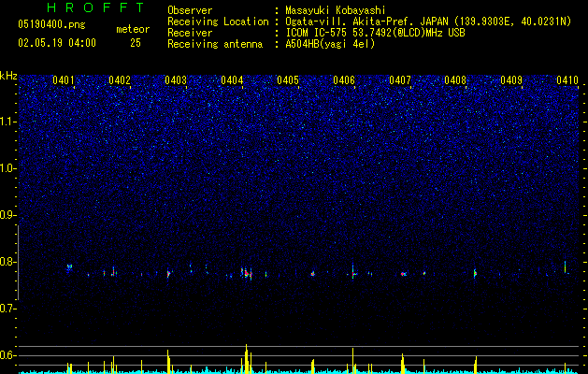The width and height of the screenshot is (588, 374).
Task: Click the vertical echo streak near 0410
Action: point(566,267)
